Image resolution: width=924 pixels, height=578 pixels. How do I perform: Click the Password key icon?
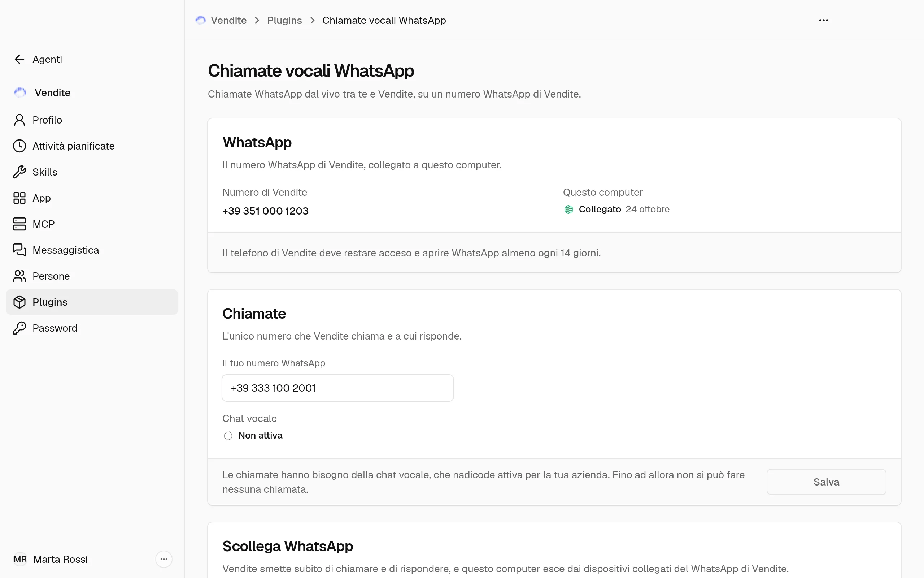coord(19,328)
